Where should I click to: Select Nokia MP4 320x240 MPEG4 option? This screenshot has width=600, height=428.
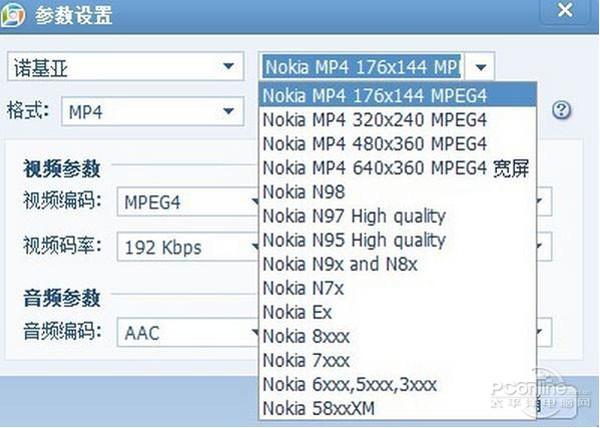tap(398, 120)
